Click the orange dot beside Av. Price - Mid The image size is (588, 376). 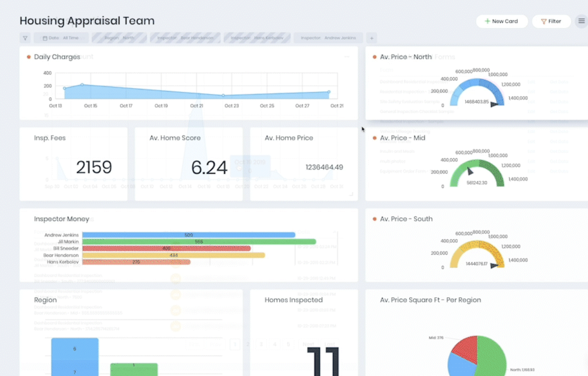374,138
